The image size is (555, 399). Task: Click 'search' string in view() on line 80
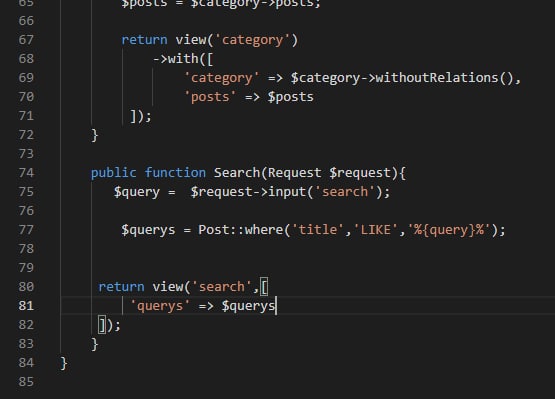222,287
